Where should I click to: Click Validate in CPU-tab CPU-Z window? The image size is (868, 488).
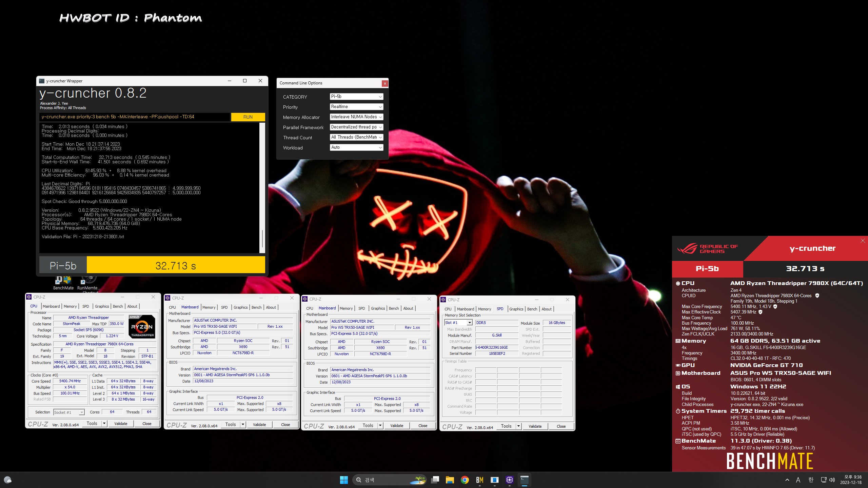pos(121,424)
